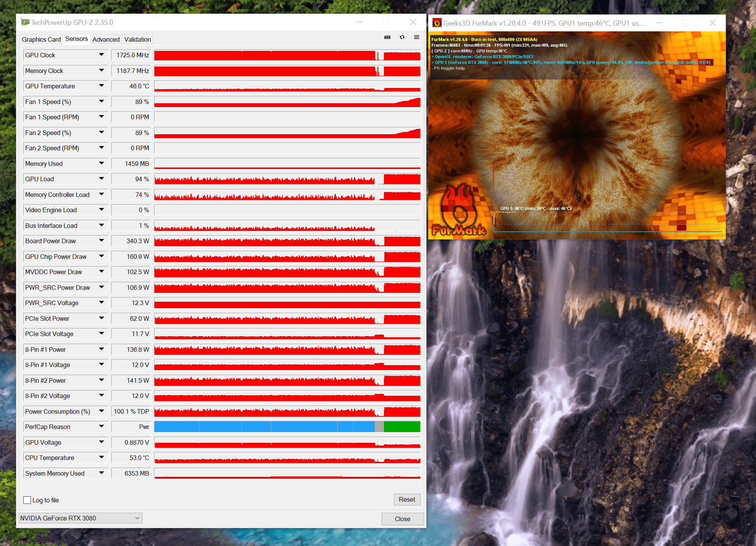Open the Advanced tab
The height and width of the screenshot is (546, 756).
click(106, 39)
